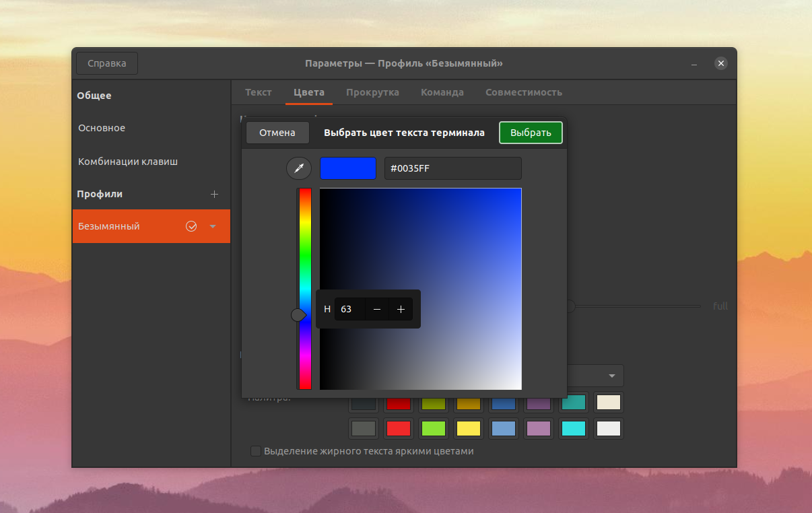Image resolution: width=812 pixels, height=513 pixels.
Task: Click the rainbow hue slider bar
Action: (305, 289)
